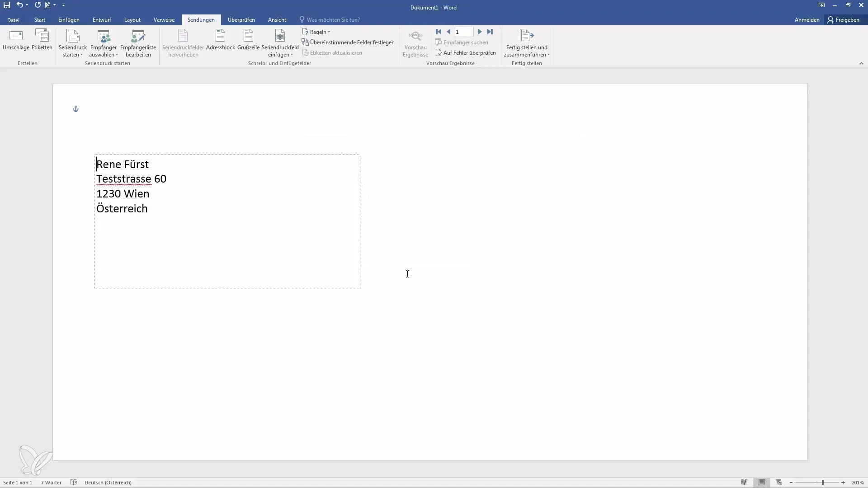
Task: Switch to Print Layout view icon
Action: (762, 483)
